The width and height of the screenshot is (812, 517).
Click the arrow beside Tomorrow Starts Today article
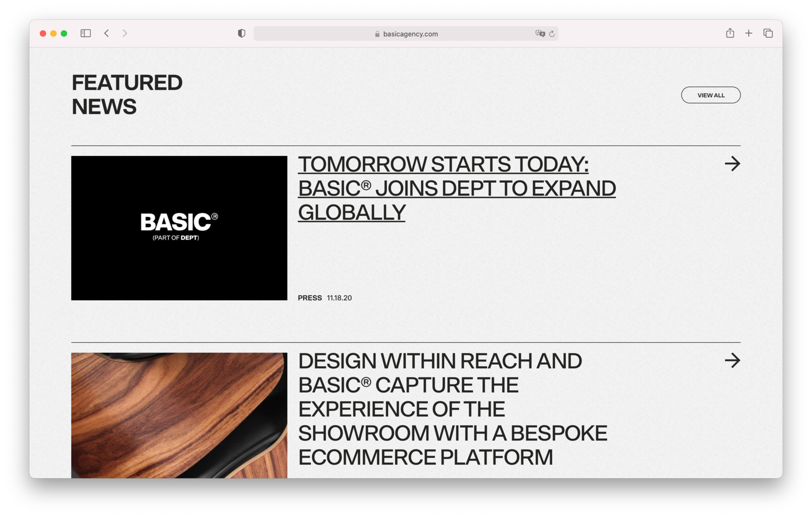(732, 164)
